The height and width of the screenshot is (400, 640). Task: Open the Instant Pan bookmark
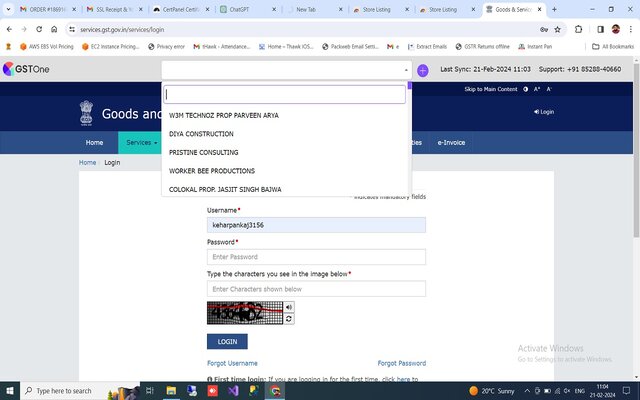535,47
